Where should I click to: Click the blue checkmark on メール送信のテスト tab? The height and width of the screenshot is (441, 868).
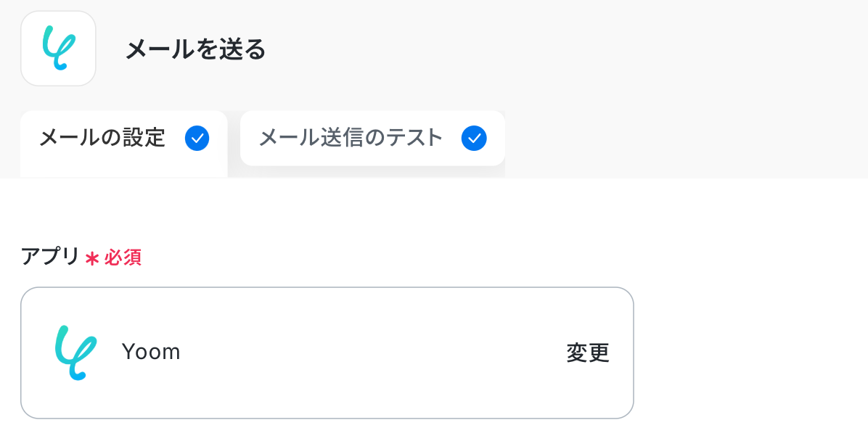[474, 138]
